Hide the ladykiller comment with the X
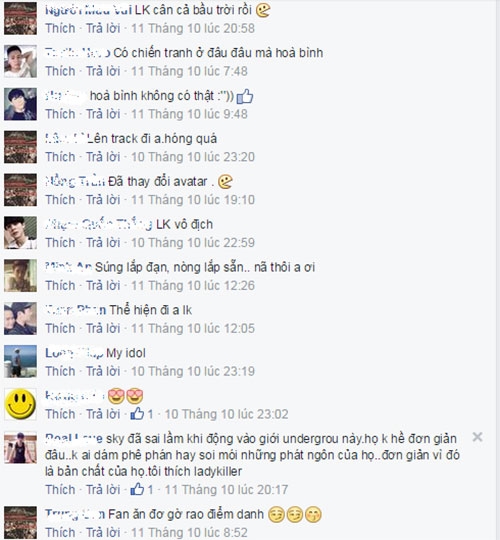 tap(477, 437)
